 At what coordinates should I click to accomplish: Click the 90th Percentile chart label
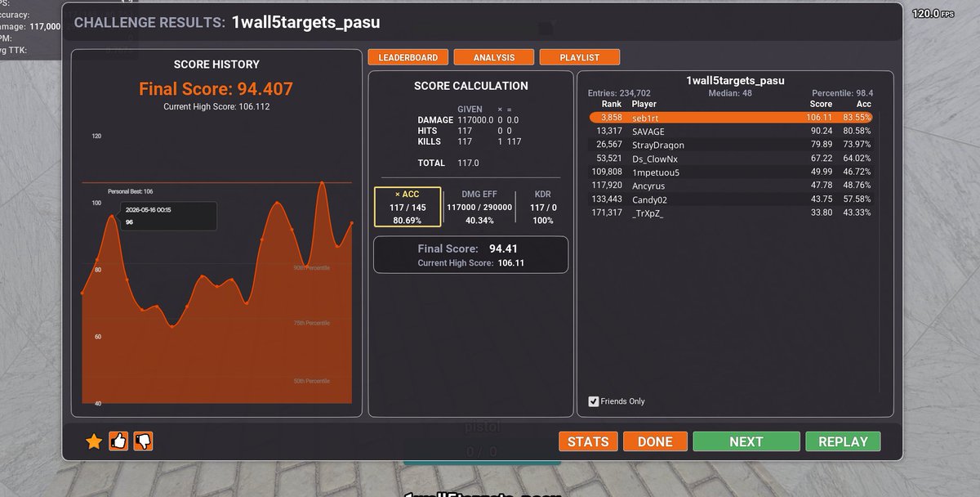pyautogui.click(x=312, y=267)
